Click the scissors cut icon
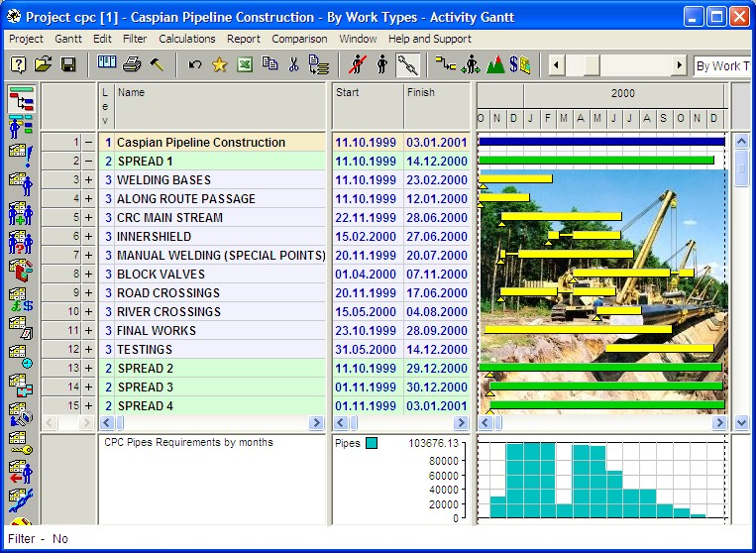This screenshot has height=553, width=756. pyautogui.click(x=293, y=64)
